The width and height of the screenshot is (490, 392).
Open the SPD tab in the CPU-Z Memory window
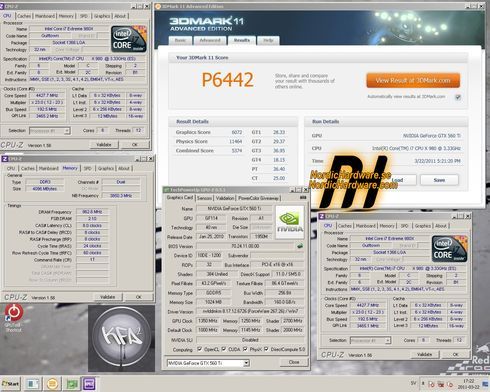click(x=88, y=168)
